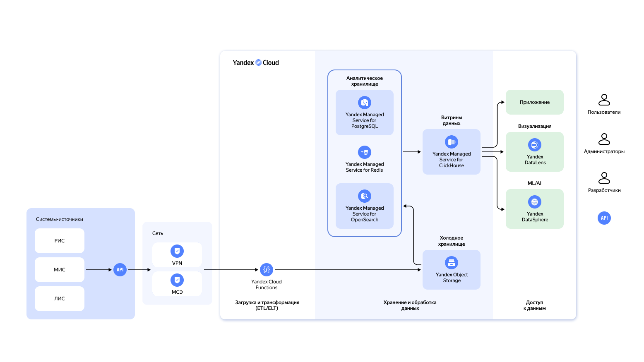Click the Хранение и обработка данных caption
The height and width of the screenshot is (362, 644).
click(x=410, y=305)
